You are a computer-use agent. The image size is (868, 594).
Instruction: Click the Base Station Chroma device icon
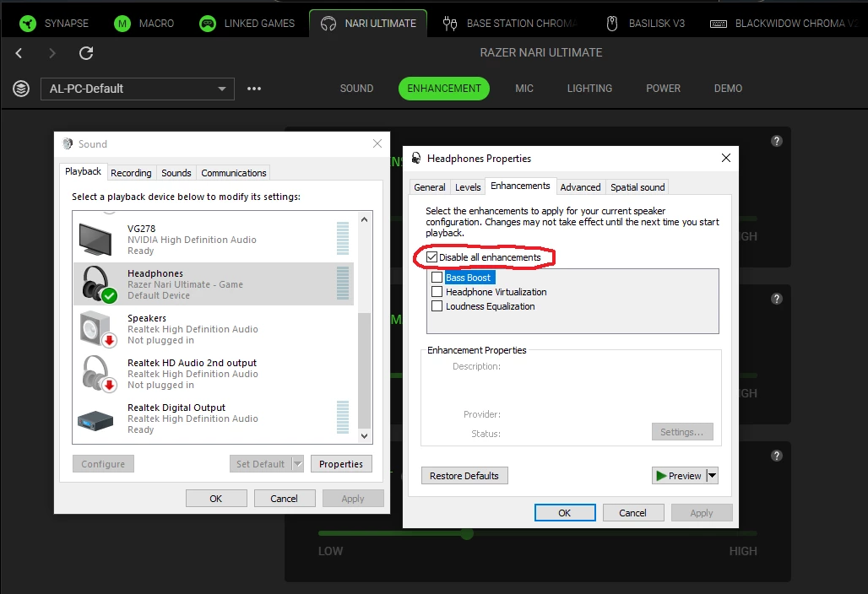pyautogui.click(x=450, y=24)
